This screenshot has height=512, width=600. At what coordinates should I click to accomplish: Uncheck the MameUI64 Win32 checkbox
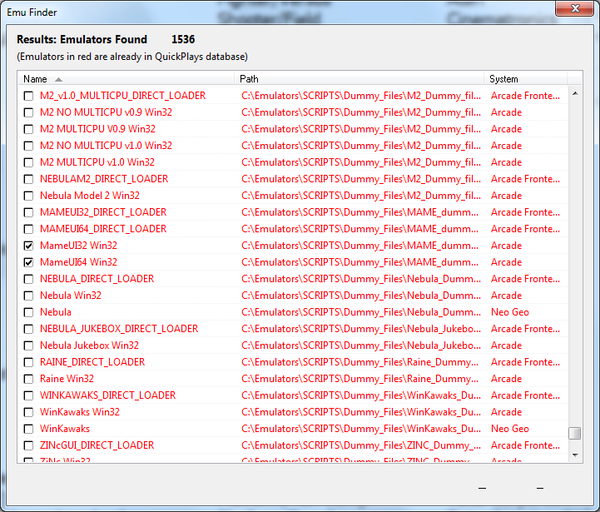(29, 262)
